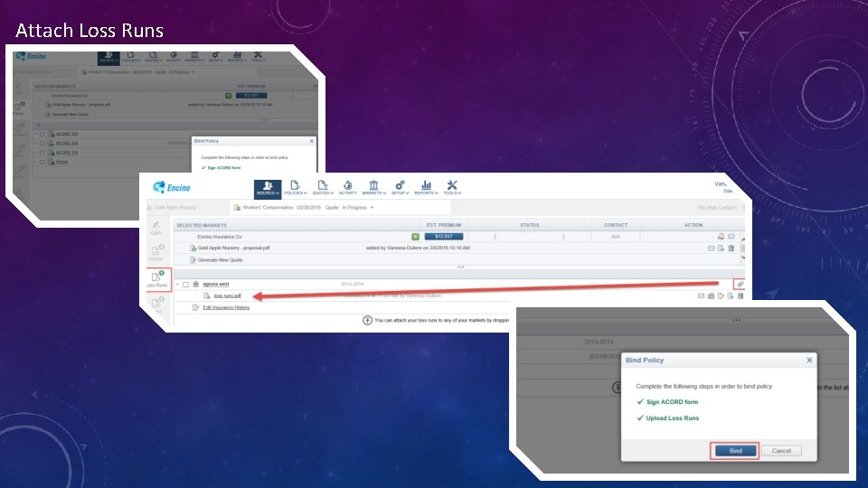Click Cancel in the Bind Policy dialog
The width and height of the screenshot is (868, 488).
781,451
